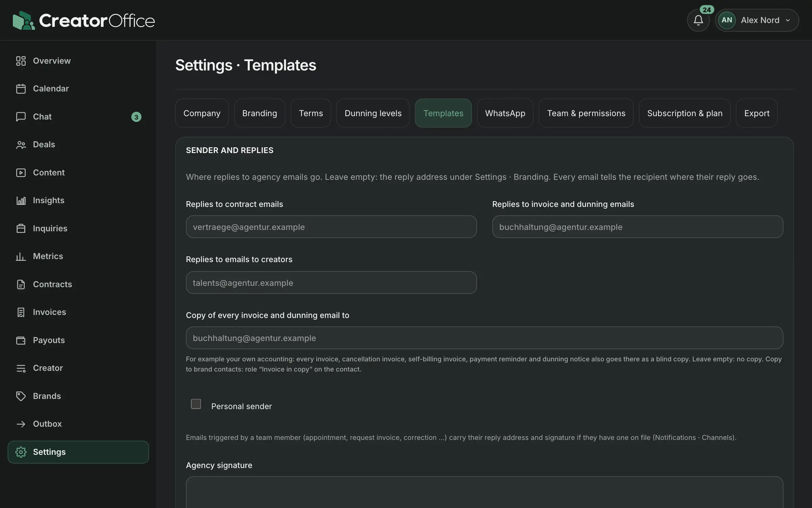
Task: Click the 24 notification count badge
Action: [707, 10]
